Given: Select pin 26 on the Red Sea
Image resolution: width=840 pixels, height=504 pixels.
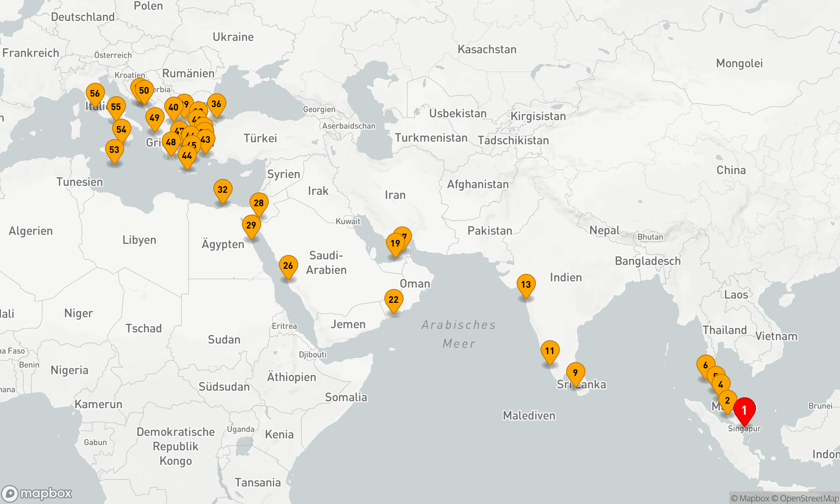Looking at the screenshot, I should coord(288,266).
